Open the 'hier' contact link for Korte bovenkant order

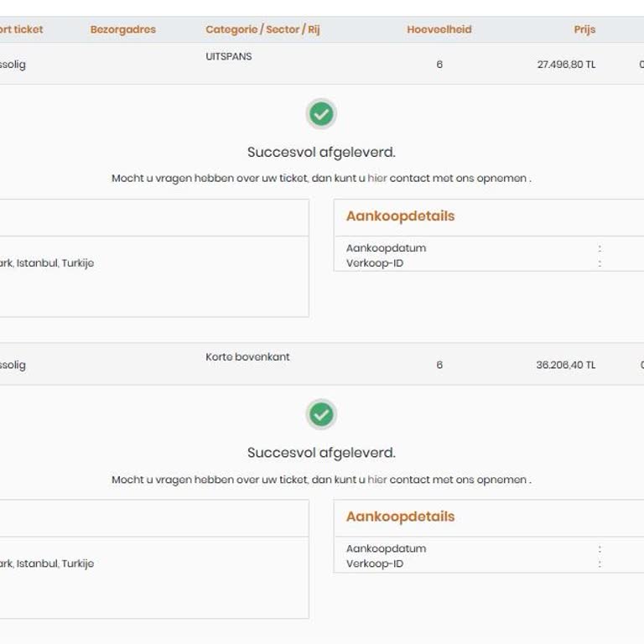point(377,480)
